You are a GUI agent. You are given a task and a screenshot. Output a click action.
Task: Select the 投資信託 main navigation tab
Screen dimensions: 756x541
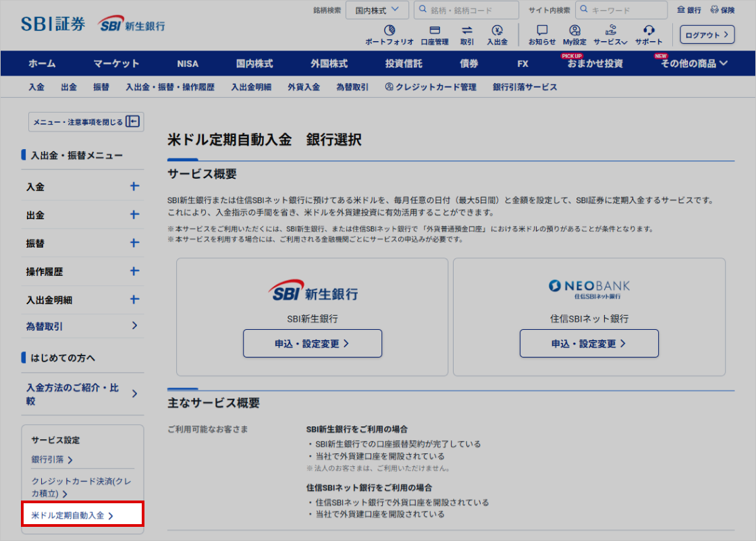(404, 63)
